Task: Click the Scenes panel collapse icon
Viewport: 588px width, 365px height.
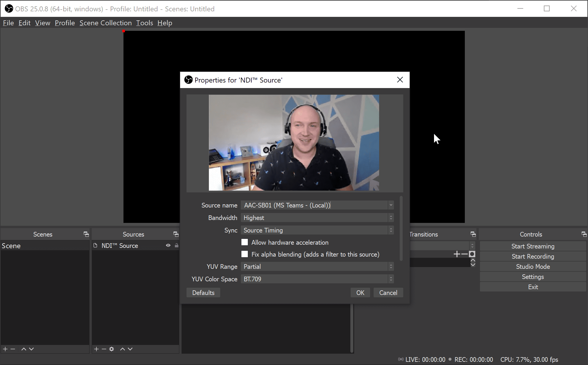Action: point(86,234)
